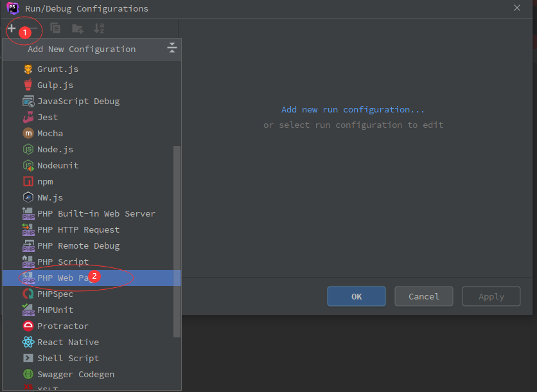Select PHP Web Page configuration type
537x392 pixels.
point(63,278)
